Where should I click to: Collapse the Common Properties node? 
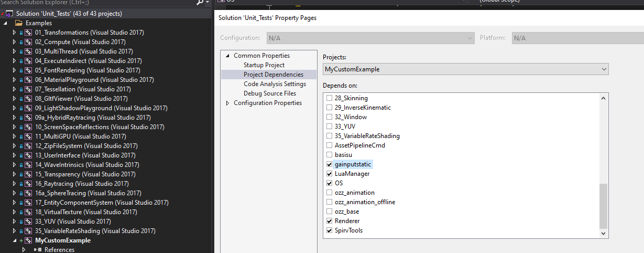tap(228, 56)
